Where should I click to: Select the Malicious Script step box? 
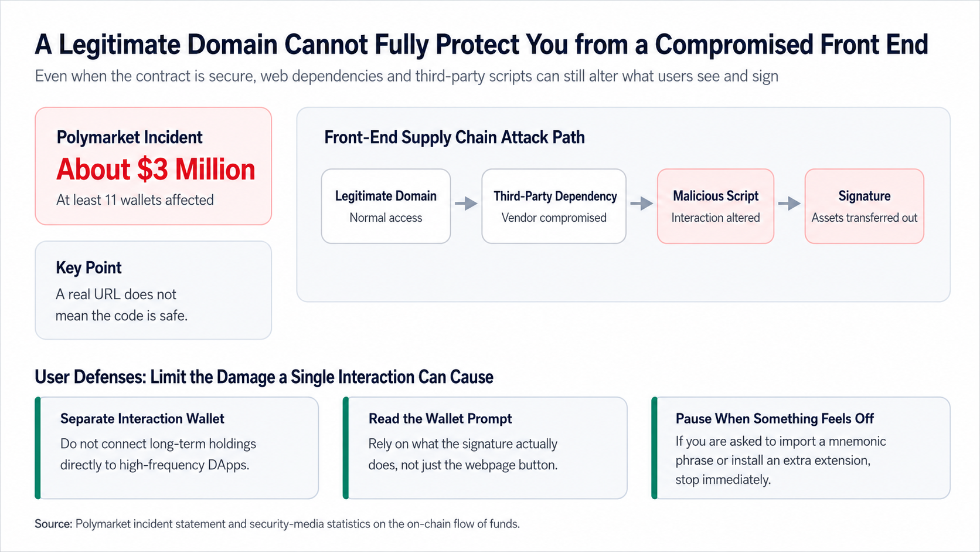[x=716, y=206]
